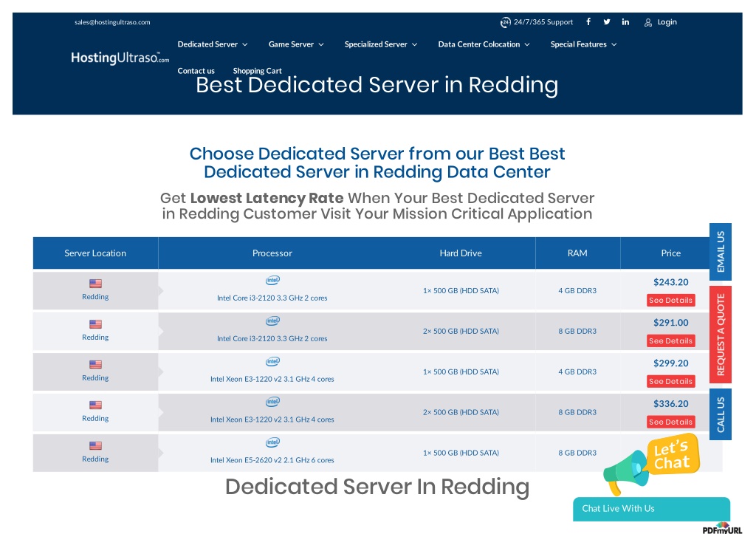Click the 24/7/365 support clock icon

(505, 22)
